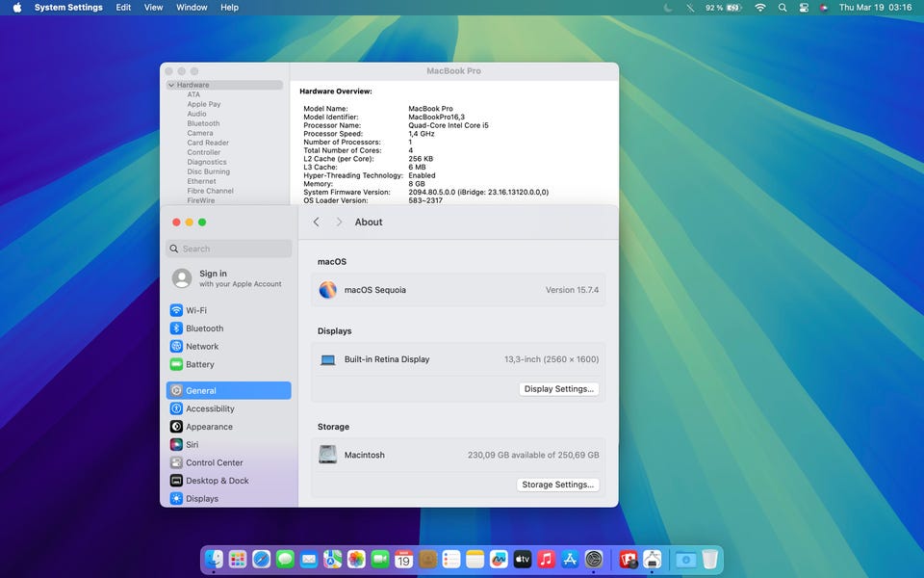The height and width of the screenshot is (578, 924).
Task: Open the Edit menu
Action: [123, 8]
